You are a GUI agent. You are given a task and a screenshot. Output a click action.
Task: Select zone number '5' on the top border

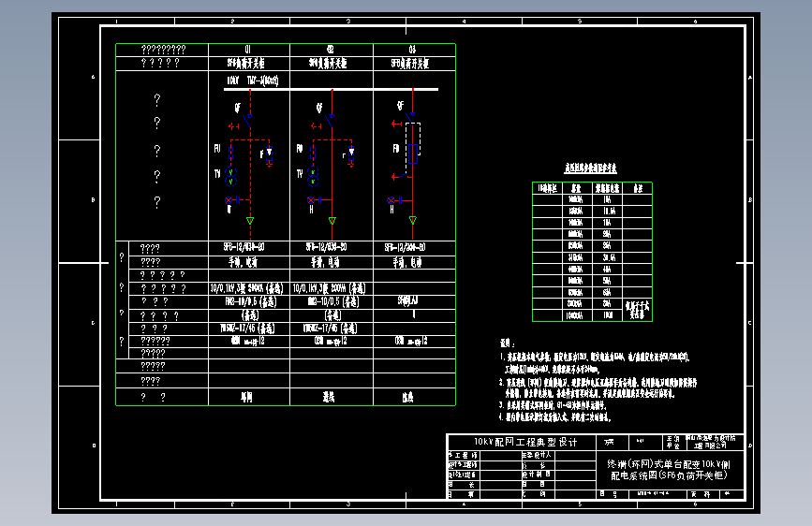click(580, 22)
